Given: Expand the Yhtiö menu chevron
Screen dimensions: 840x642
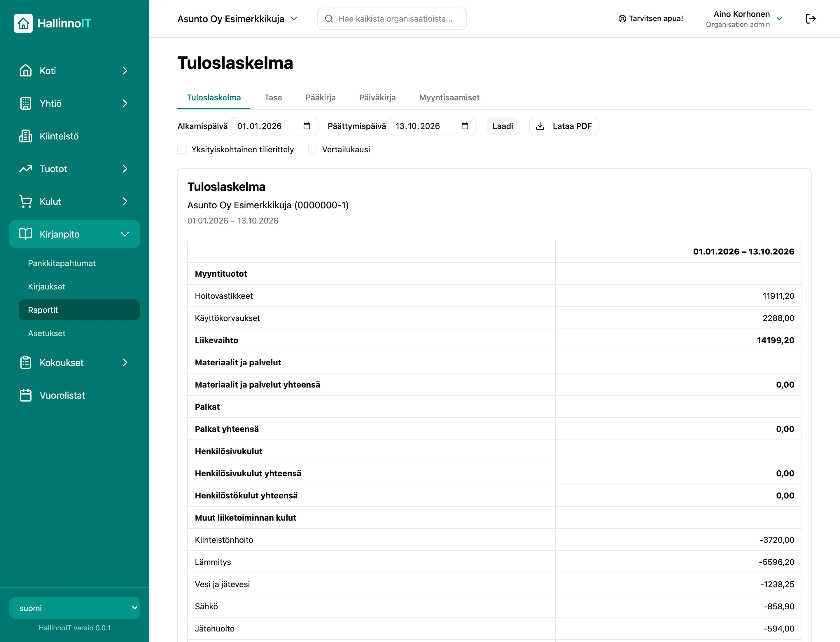Looking at the screenshot, I should pyautogui.click(x=125, y=104).
